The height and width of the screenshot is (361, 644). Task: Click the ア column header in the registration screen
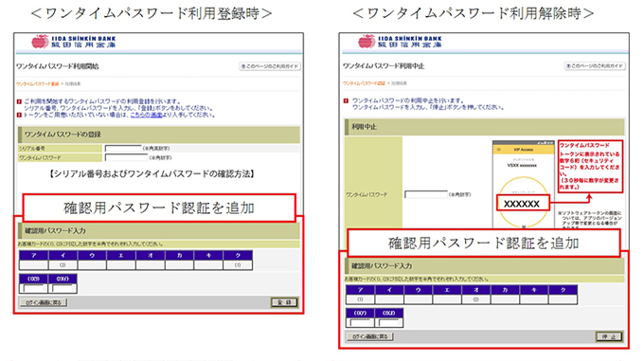33,256
